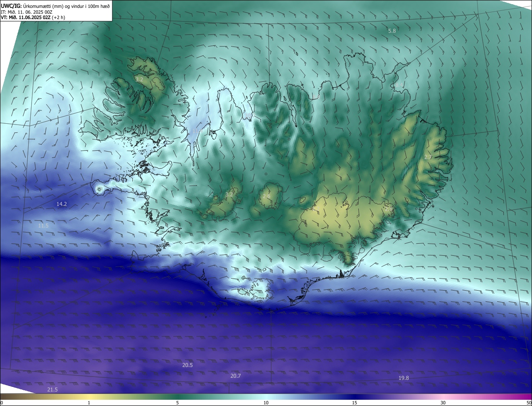This screenshot has width=532, height=406.
Task: Click the 14.2 value label
Action: click(x=62, y=204)
